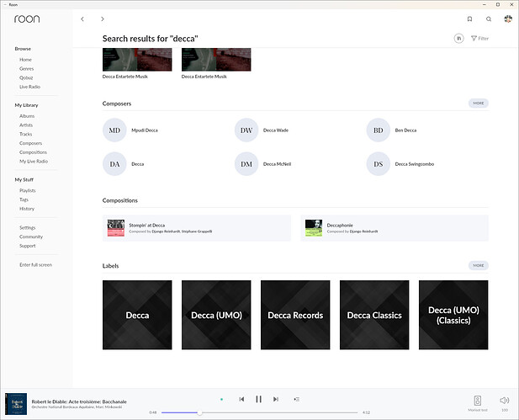This screenshot has width=519, height=420.
Task: Open the search magnifier icon
Action: [489, 19]
